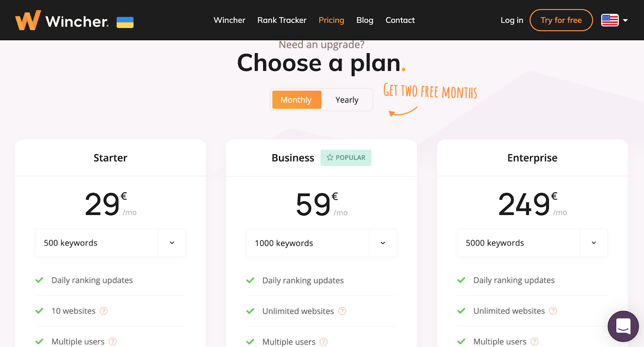Click chevron on Starter keywords selector
Screen dimensions: 644x347
172,243
